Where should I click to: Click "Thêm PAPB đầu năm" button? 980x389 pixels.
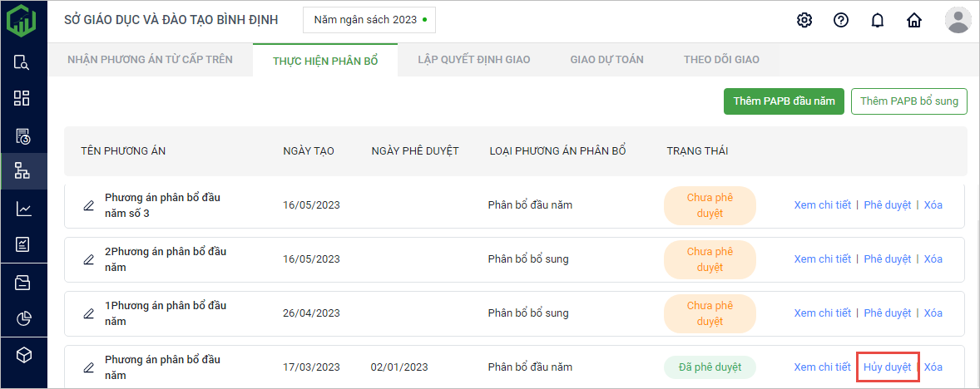(784, 101)
